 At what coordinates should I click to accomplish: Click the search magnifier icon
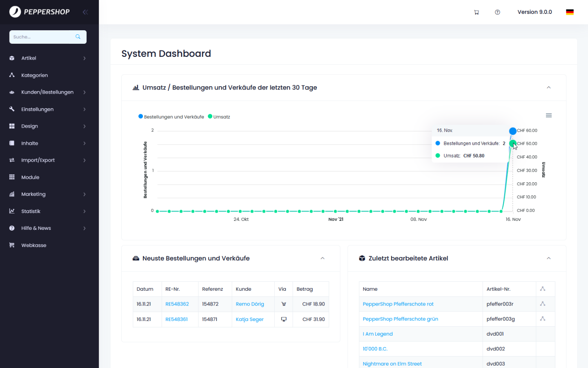pyautogui.click(x=78, y=37)
